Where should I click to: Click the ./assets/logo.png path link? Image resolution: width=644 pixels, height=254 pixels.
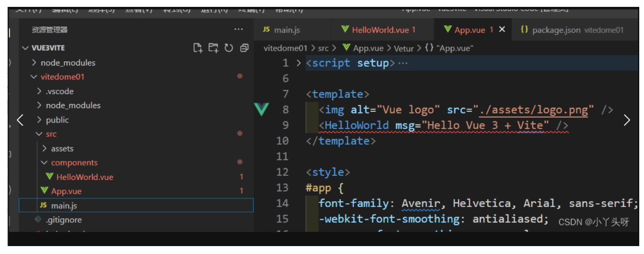coord(533,110)
